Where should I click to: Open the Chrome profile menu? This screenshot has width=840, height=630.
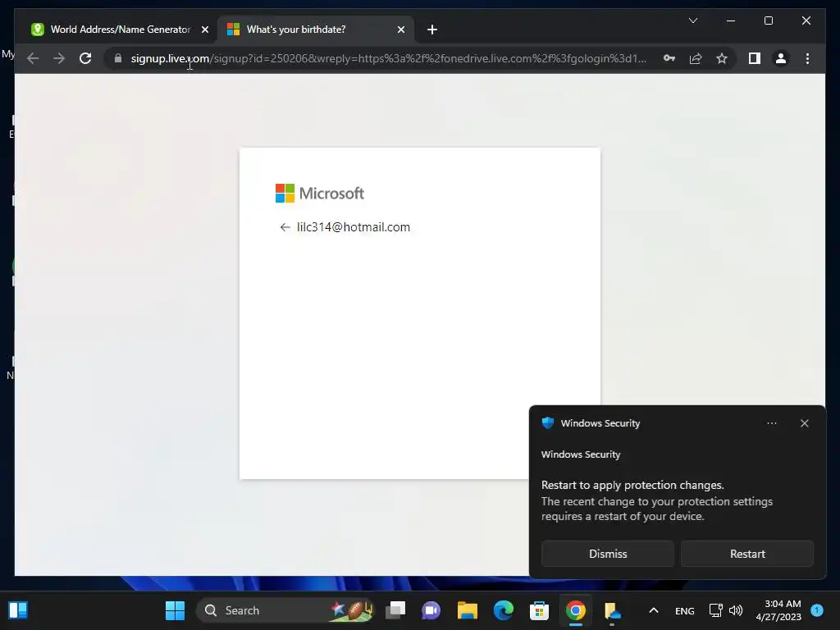tap(781, 58)
